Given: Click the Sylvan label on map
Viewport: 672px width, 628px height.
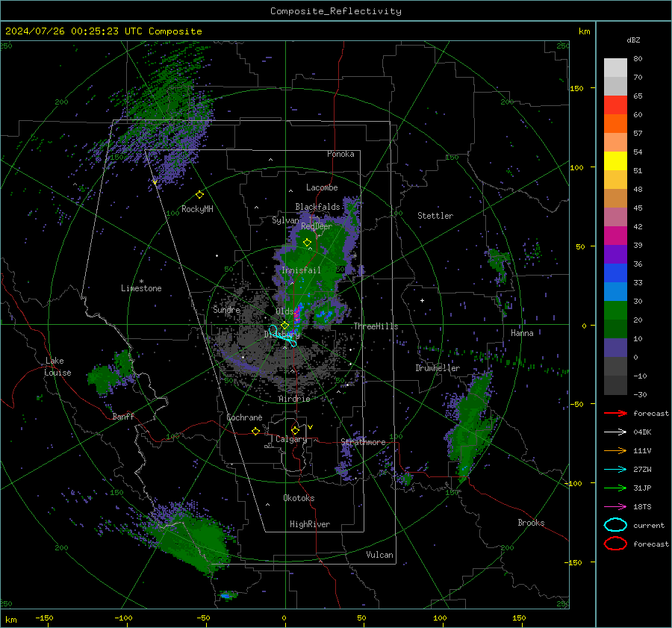Looking at the screenshot, I should (285, 220).
